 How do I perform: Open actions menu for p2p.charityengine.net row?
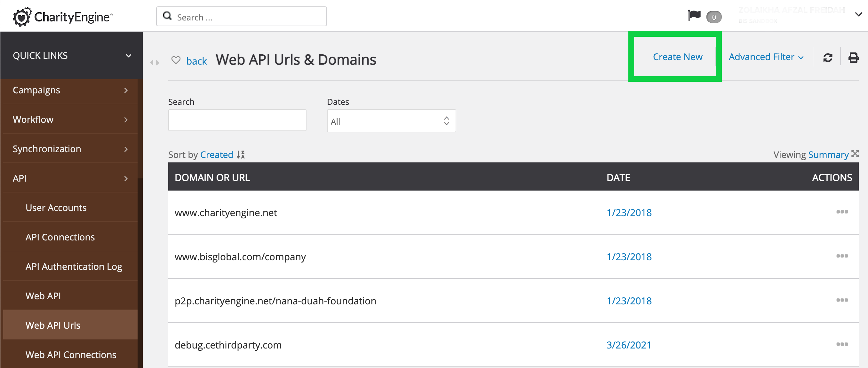[842, 300]
